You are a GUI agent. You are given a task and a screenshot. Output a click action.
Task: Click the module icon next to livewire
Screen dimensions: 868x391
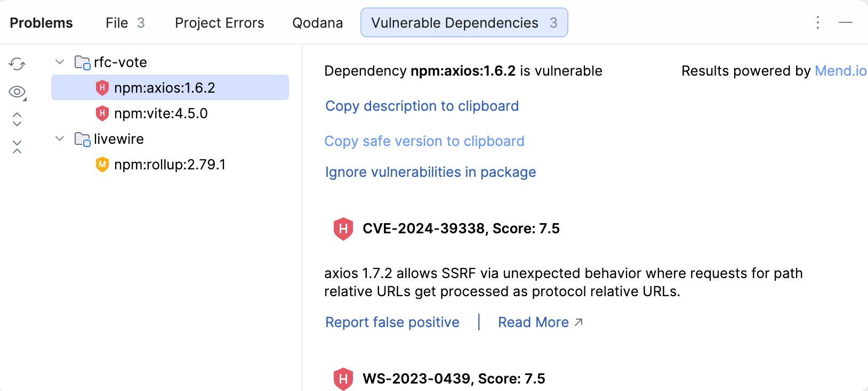tap(82, 139)
